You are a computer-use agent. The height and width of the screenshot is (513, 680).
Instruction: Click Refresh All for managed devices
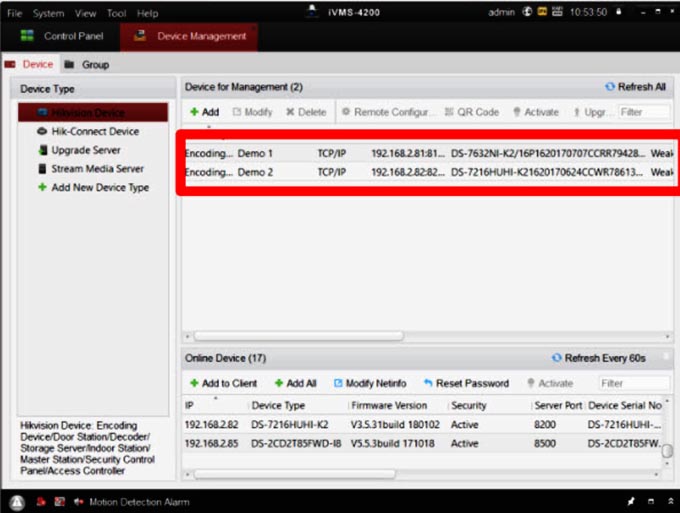pos(635,87)
